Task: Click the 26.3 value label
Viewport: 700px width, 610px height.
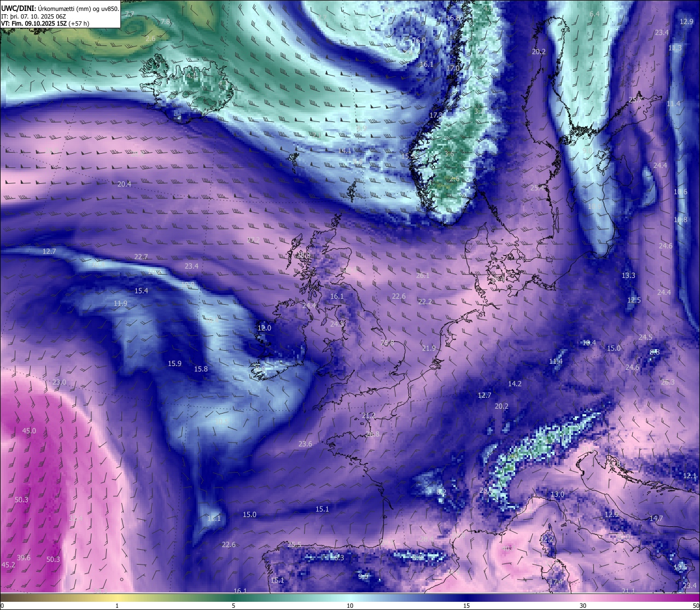Action: tap(668, 382)
